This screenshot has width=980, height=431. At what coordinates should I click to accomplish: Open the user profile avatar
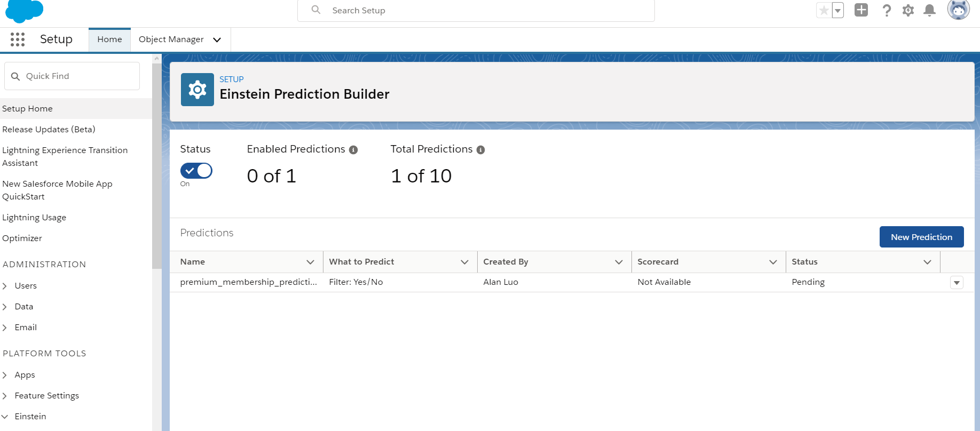tap(958, 10)
